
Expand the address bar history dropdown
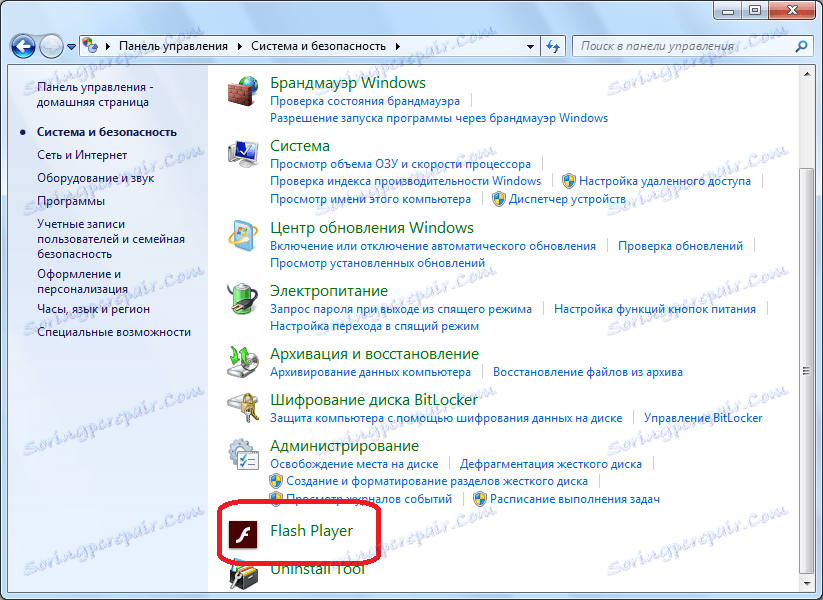point(530,46)
